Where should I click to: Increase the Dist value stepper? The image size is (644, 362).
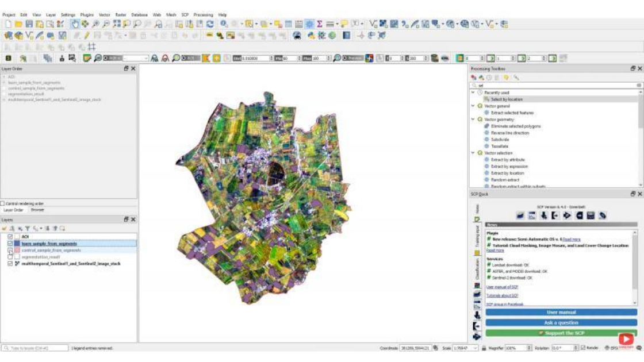pos(271,56)
